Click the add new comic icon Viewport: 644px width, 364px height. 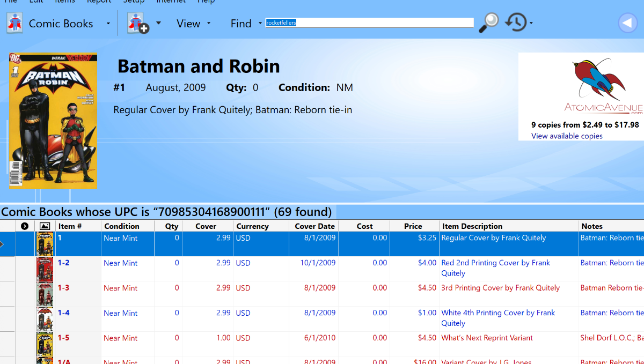pos(138,23)
